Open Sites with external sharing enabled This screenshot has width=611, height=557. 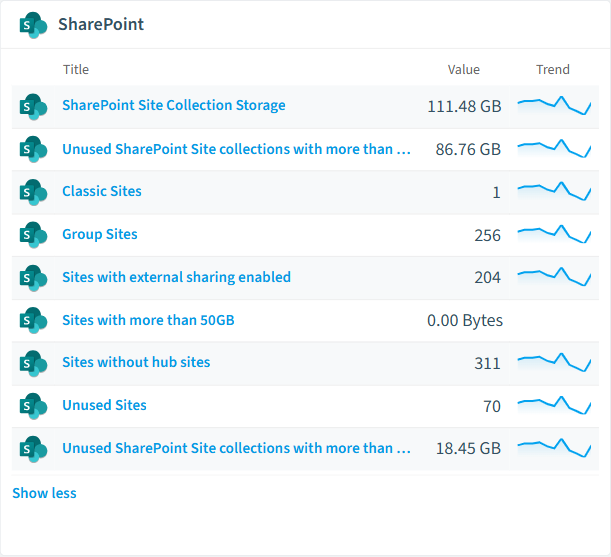pyautogui.click(x=177, y=277)
